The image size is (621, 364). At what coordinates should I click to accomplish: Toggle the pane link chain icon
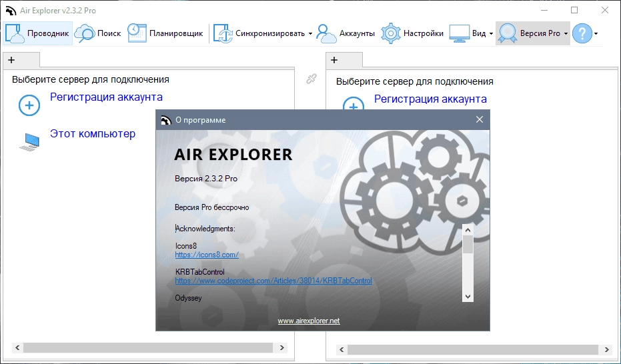pyautogui.click(x=312, y=79)
